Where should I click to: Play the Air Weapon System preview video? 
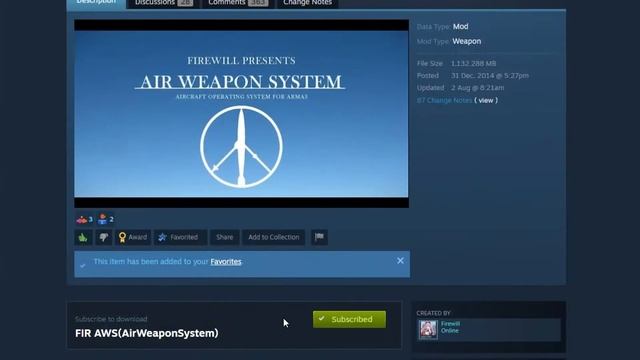point(241,114)
